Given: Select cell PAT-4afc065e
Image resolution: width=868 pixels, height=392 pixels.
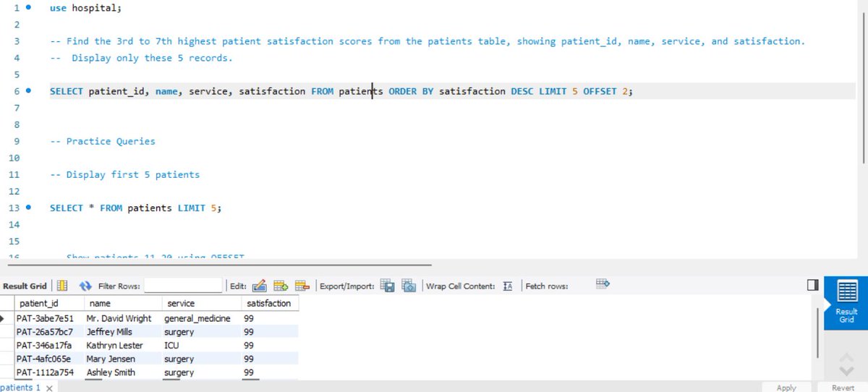Looking at the screenshot, I should click(x=49, y=359).
